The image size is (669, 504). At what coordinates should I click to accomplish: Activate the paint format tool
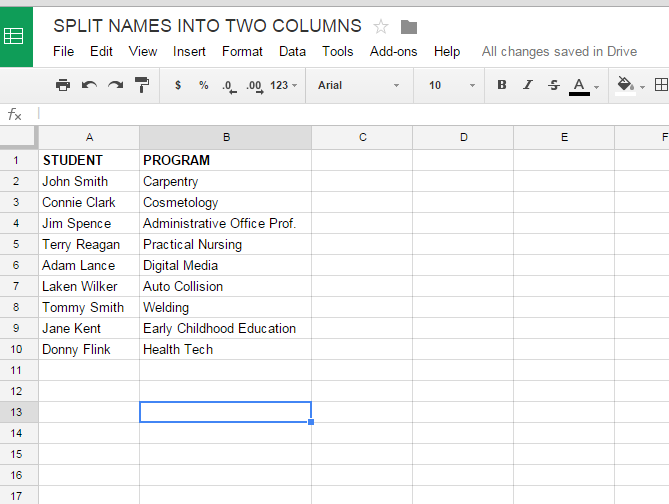pos(142,85)
